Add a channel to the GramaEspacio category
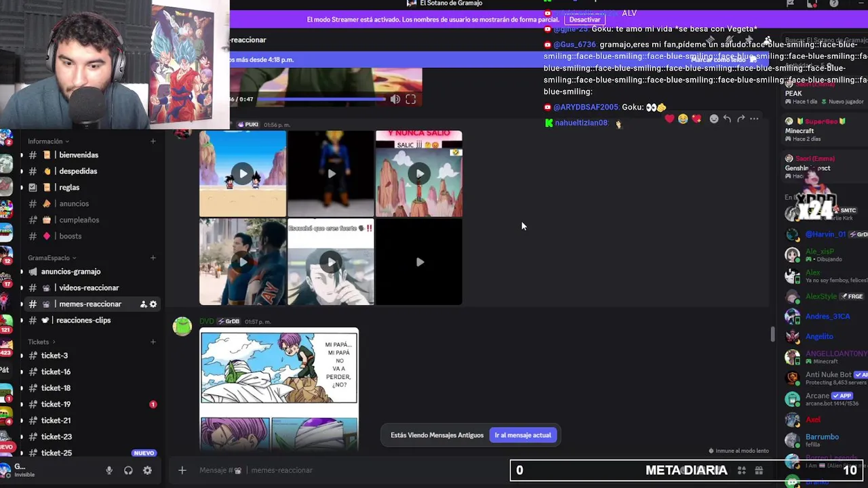This screenshot has height=488, width=868. [153, 258]
